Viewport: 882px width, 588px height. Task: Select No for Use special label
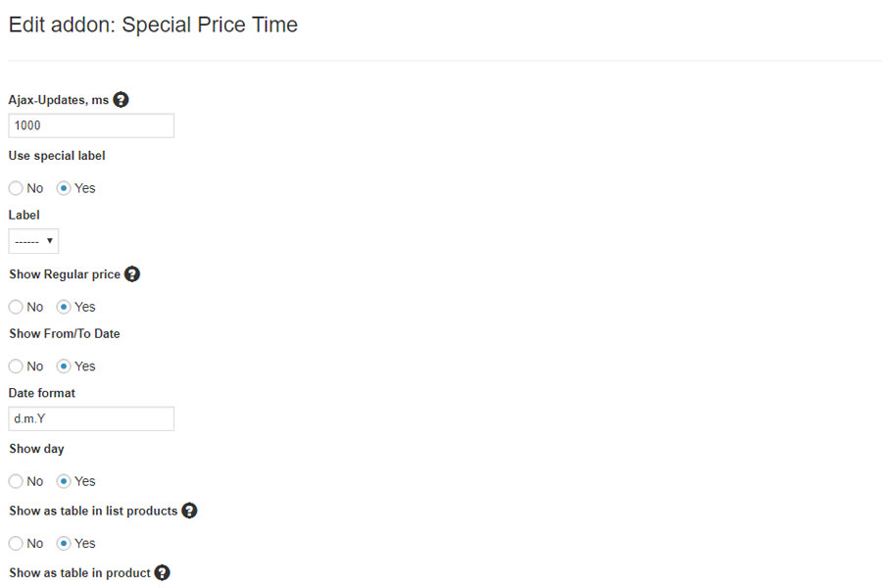click(16, 188)
